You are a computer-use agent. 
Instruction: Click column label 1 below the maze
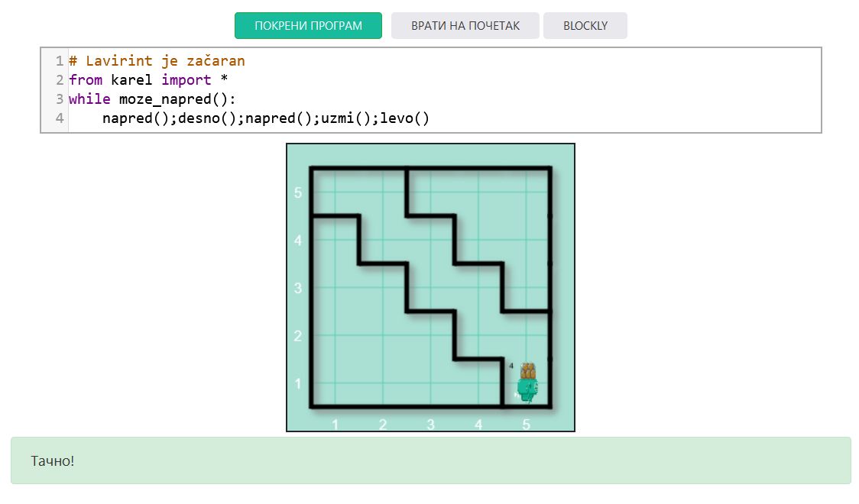335,424
